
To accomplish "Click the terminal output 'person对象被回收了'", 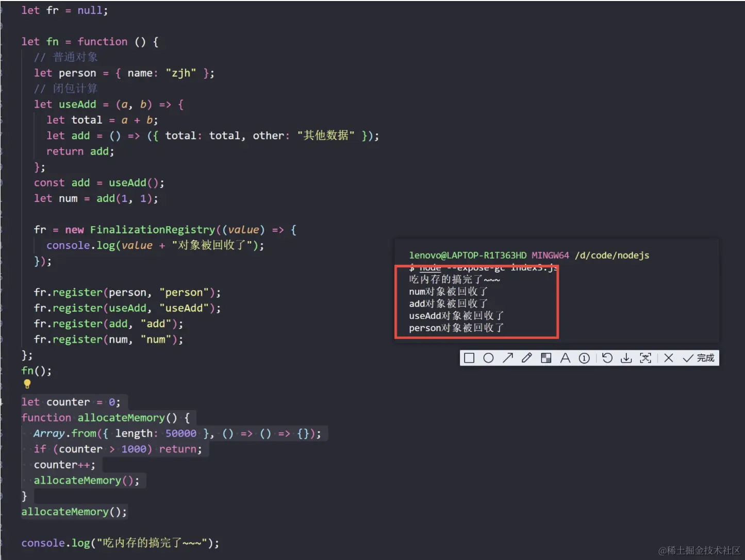I will click(456, 328).
